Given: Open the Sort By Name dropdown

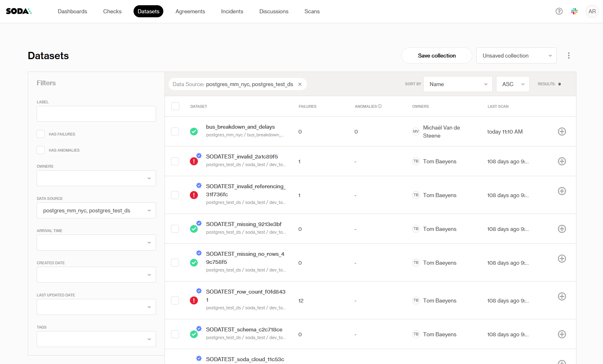Looking at the screenshot, I should pyautogui.click(x=458, y=84).
